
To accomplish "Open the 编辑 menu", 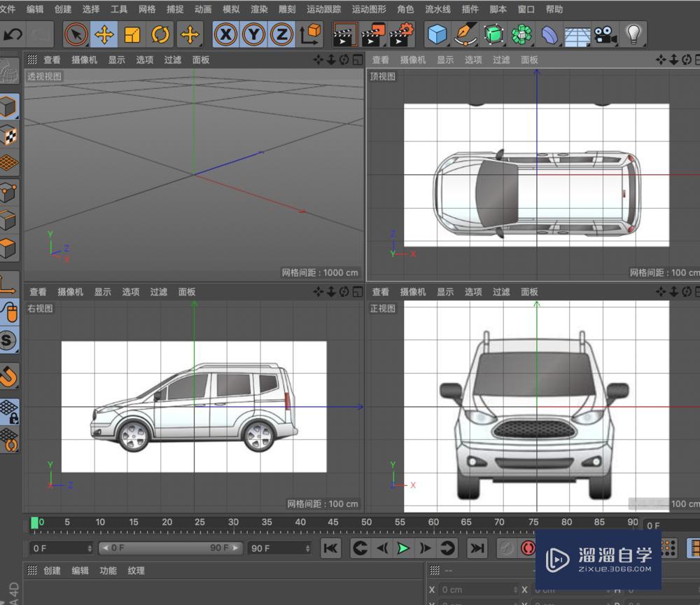I will pos(35,9).
